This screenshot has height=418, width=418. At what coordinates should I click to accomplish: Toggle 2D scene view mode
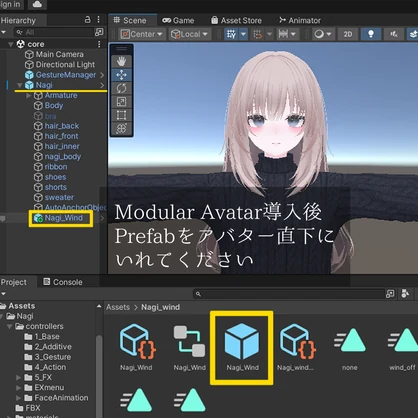[348, 34]
